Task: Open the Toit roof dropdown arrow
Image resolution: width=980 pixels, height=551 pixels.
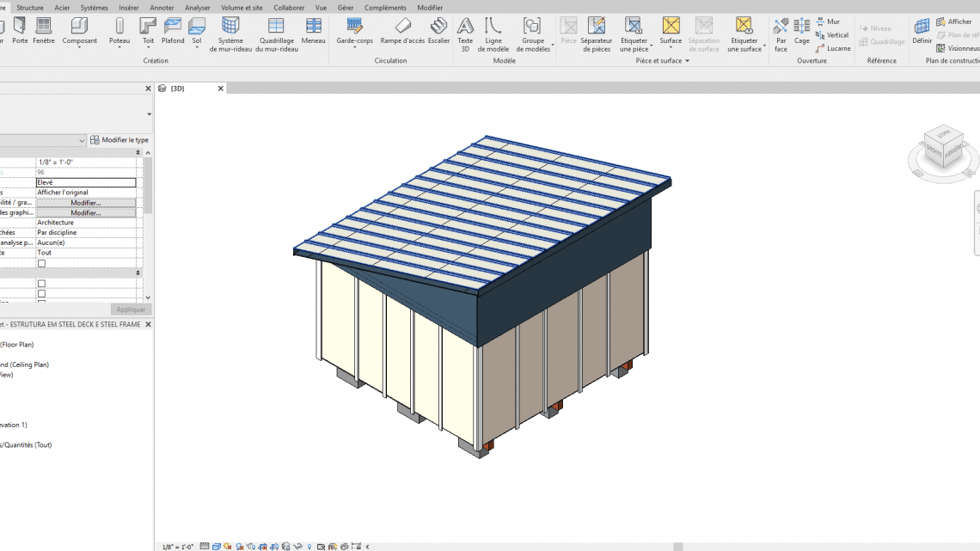Action: pos(148,47)
